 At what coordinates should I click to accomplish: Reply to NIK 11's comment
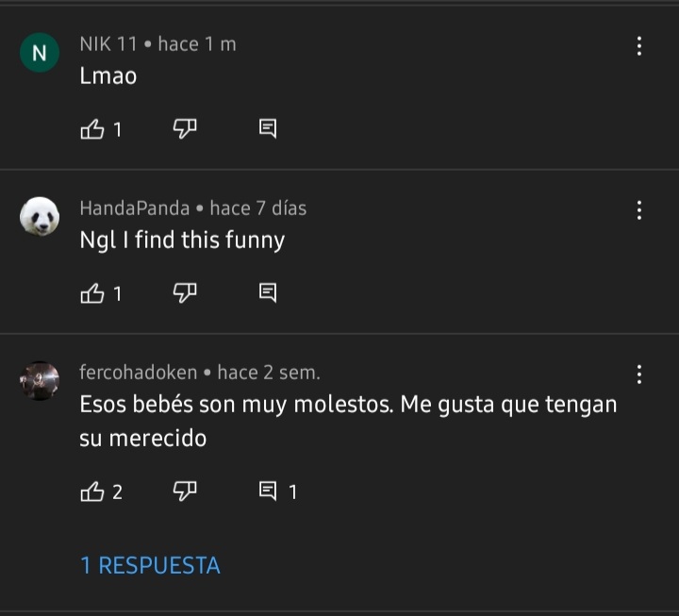267,129
